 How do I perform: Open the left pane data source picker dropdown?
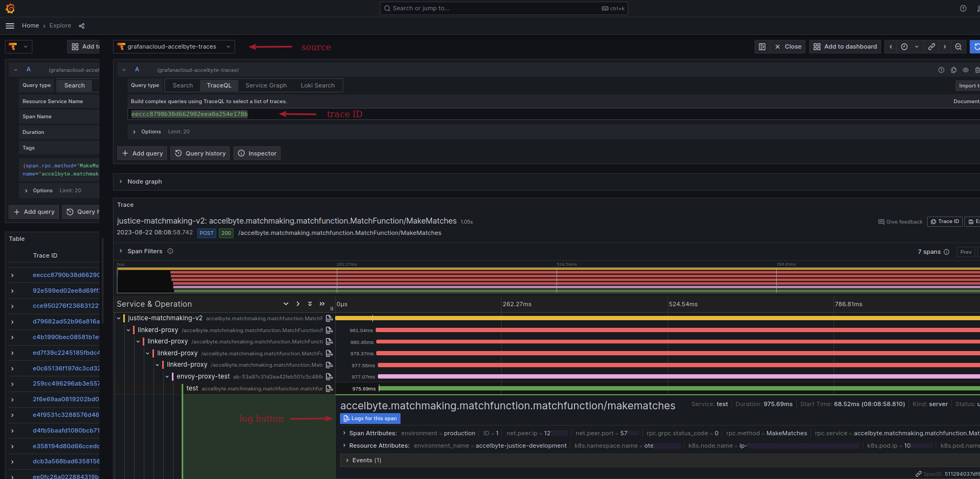[x=19, y=47]
